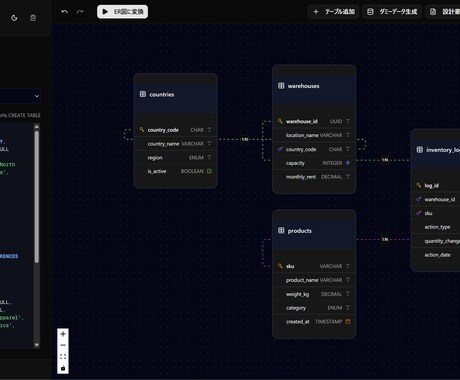Toggle the canvas lock icon
The image size is (460, 380).
pyautogui.click(x=63, y=368)
